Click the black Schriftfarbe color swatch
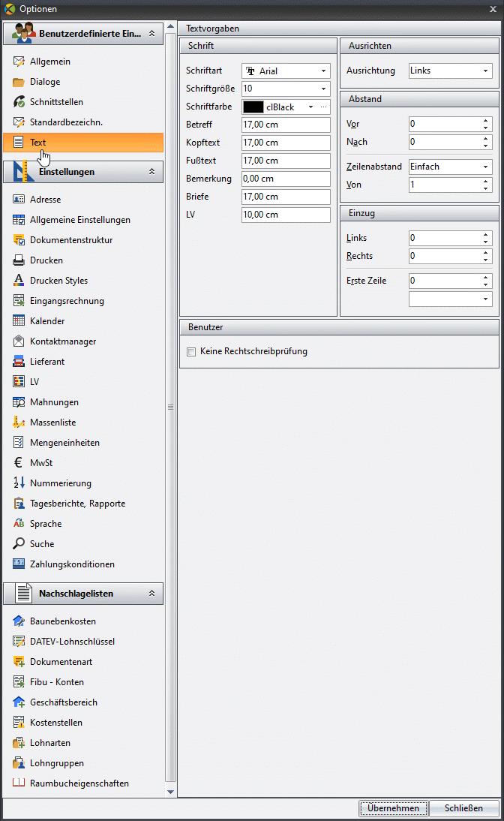504x821 pixels. point(253,107)
